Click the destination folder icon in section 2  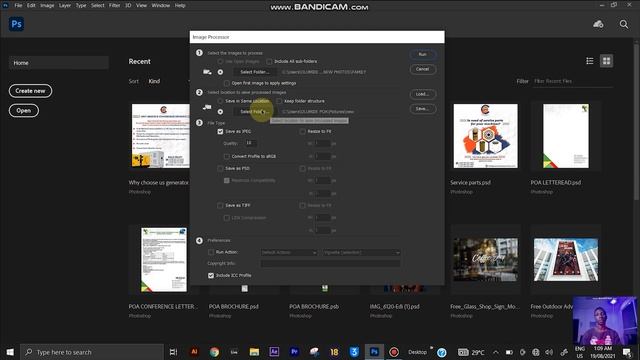[x=207, y=107]
